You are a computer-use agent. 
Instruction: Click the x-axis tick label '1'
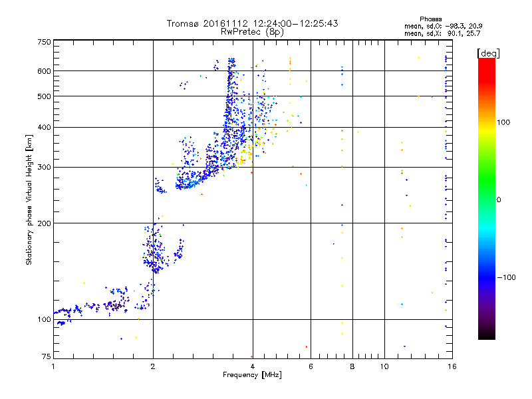[53, 366]
